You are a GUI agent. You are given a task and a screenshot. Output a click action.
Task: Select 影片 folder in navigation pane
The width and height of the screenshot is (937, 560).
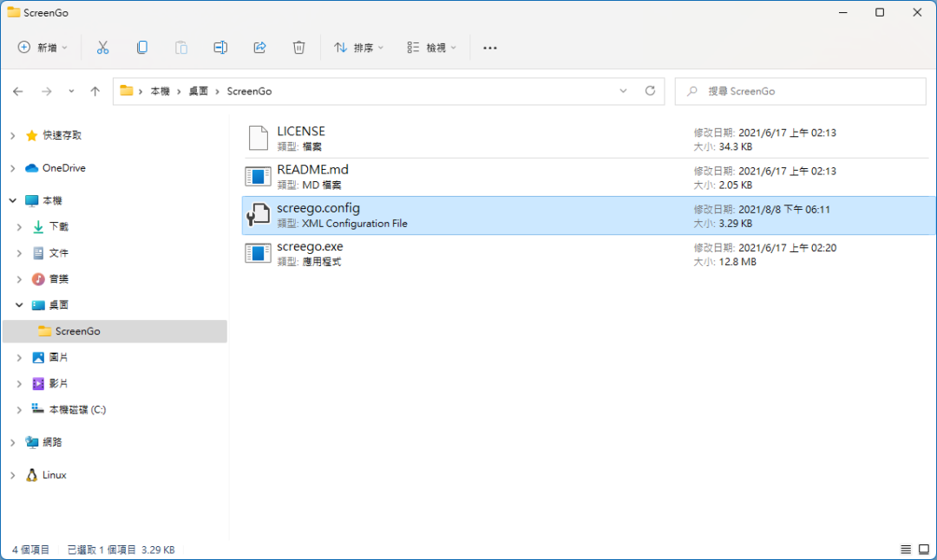59,383
